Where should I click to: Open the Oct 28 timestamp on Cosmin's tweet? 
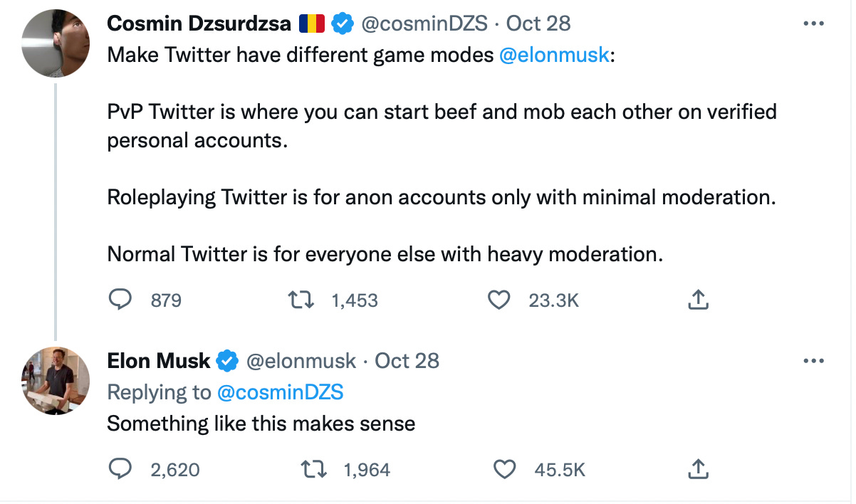(538, 23)
